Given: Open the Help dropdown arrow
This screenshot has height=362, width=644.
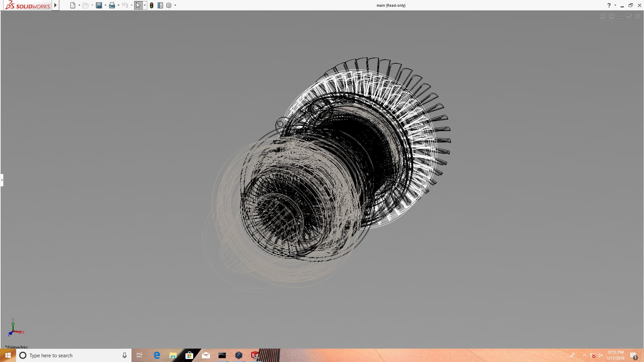Looking at the screenshot, I should click(615, 5).
